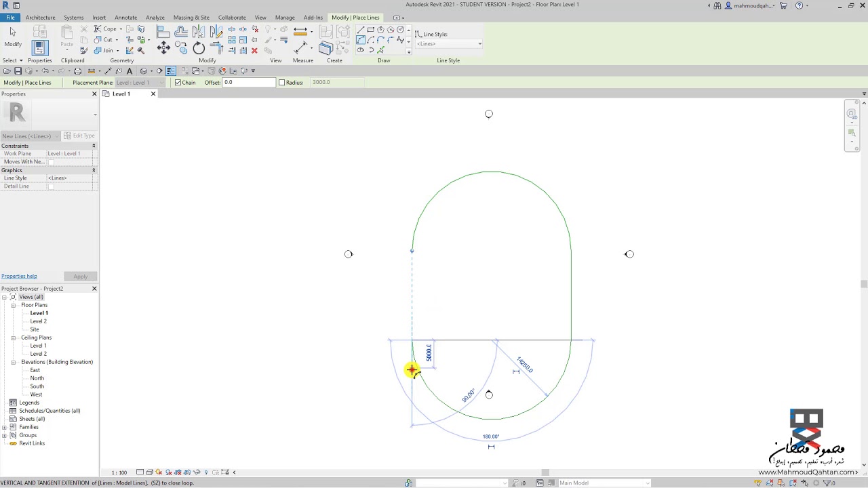
Task: Tick the Moves With Nearby checkbox
Action: point(51,162)
